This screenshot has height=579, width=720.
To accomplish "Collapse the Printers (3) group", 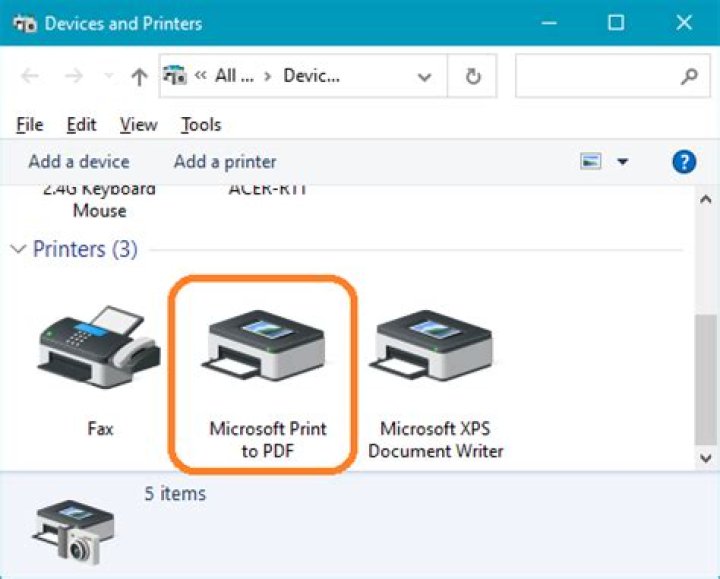I will click(x=18, y=249).
